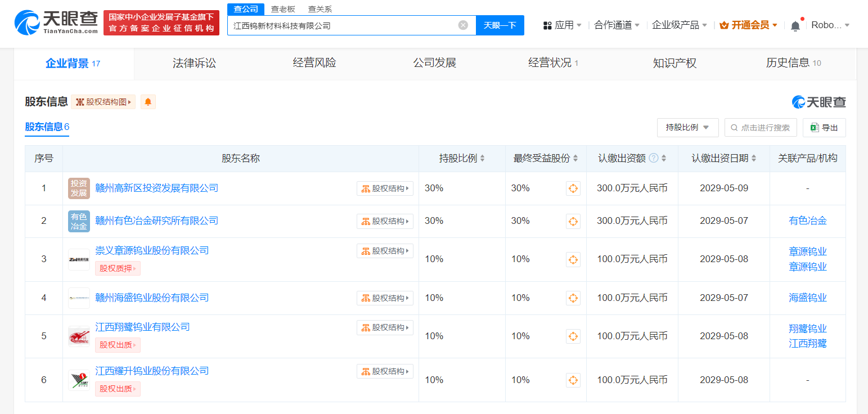Screen dimensions: 868x414
Task: Expand 股权结构 for 崇义章源钨业股份有限公司
Action: click(385, 251)
